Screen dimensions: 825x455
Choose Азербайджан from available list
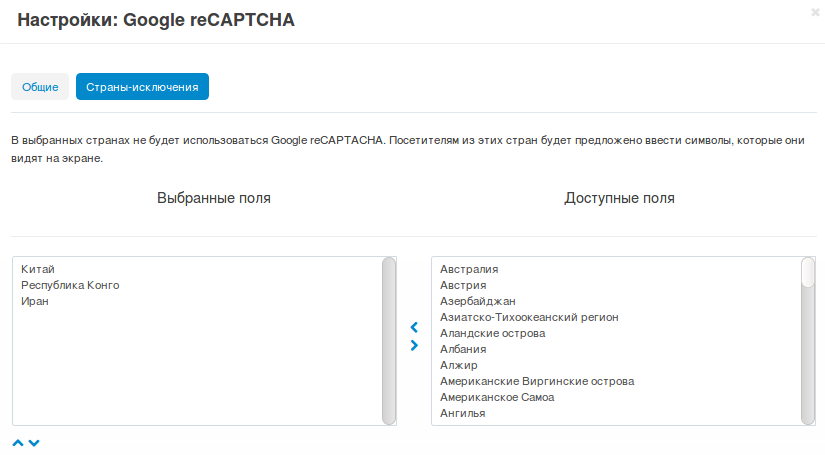[478, 301]
